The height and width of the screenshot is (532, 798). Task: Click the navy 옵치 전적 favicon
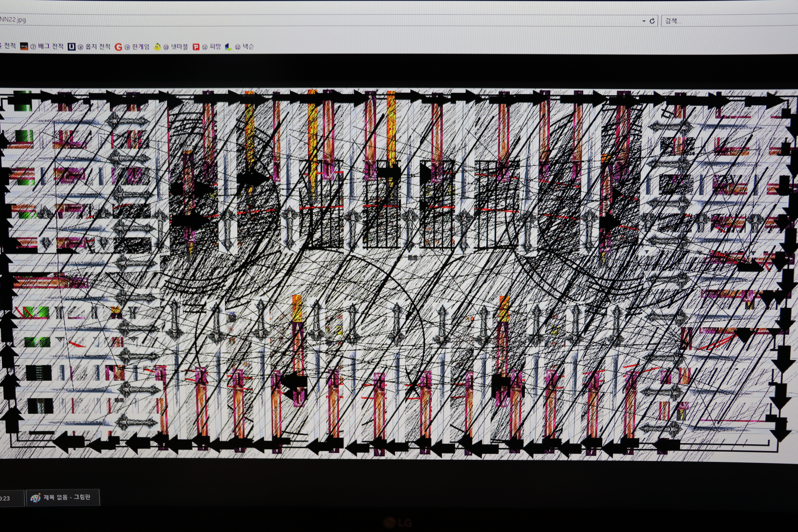tap(71, 47)
